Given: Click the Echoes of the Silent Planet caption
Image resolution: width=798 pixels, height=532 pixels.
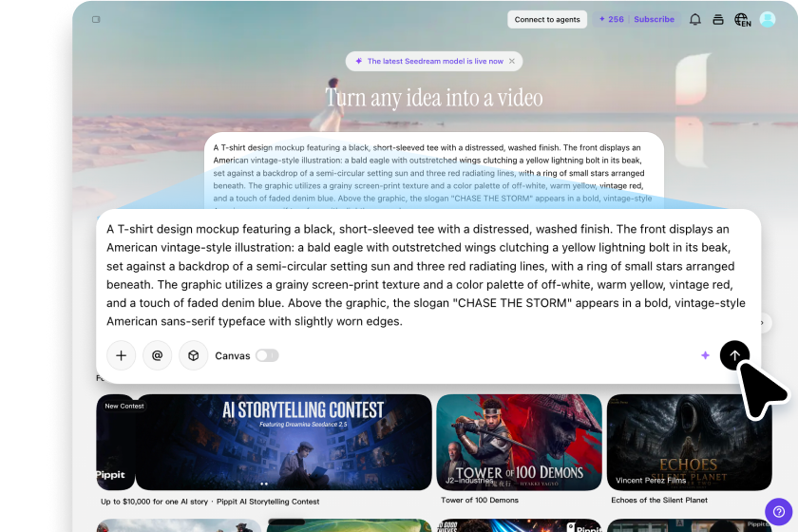Looking at the screenshot, I should (x=659, y=501).
